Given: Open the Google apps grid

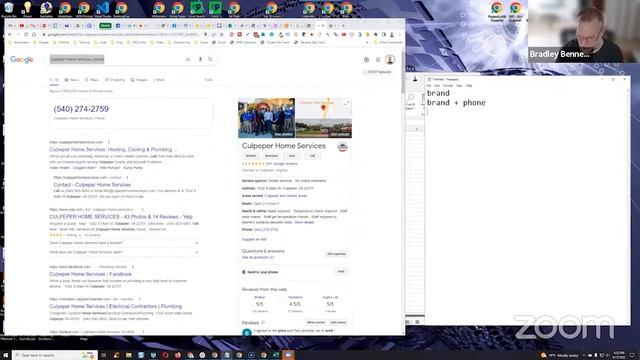Looking at the screenshot, I should 378,60.
